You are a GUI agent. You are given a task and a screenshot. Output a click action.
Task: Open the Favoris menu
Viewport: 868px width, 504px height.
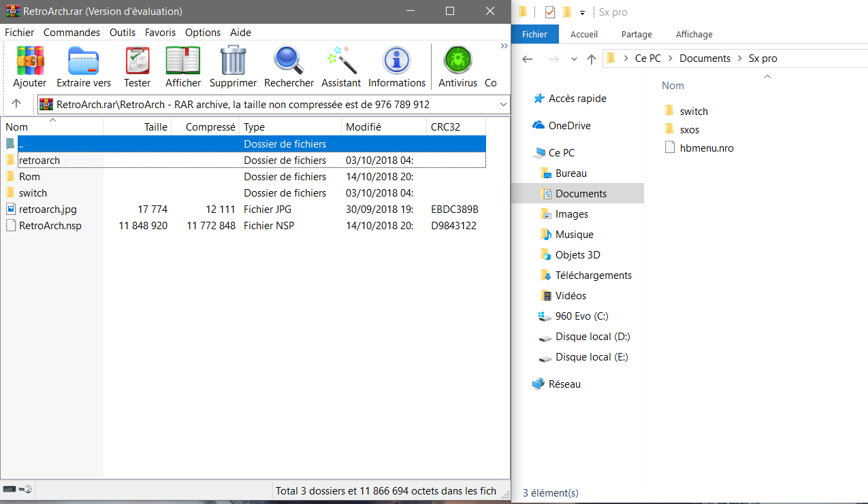point(160,33)
